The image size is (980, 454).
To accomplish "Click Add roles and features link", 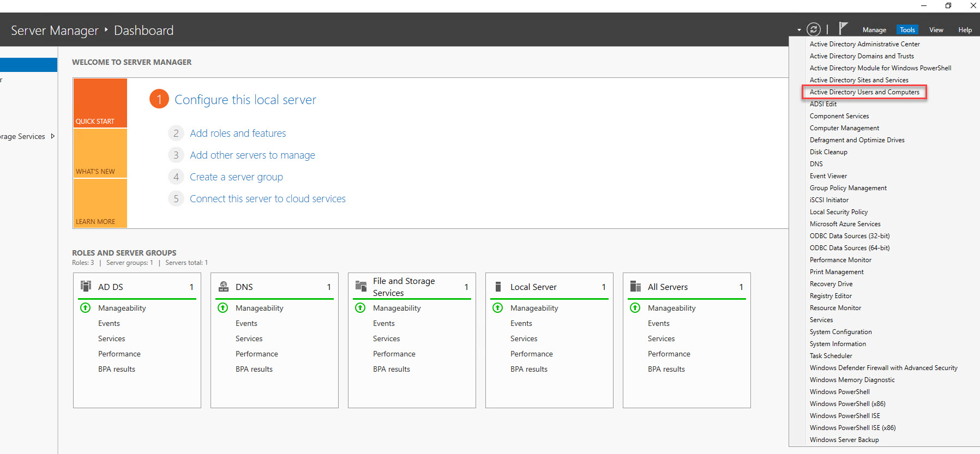I will pos(238,134).
